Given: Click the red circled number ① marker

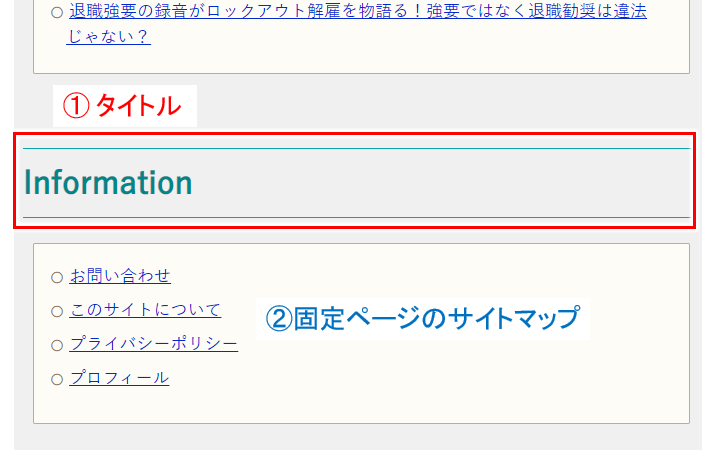Looking at the screenshot, I should (76, 106).
